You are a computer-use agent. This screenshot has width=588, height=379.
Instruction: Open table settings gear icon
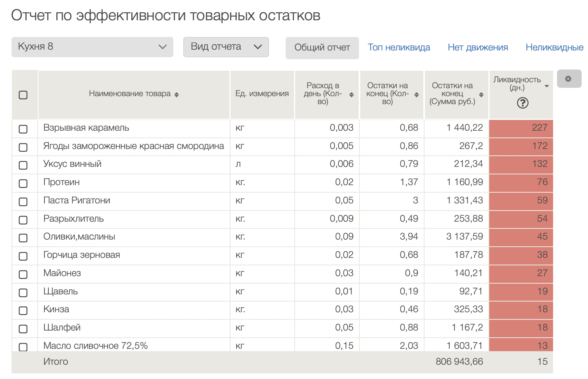click(x=568, y=79)
